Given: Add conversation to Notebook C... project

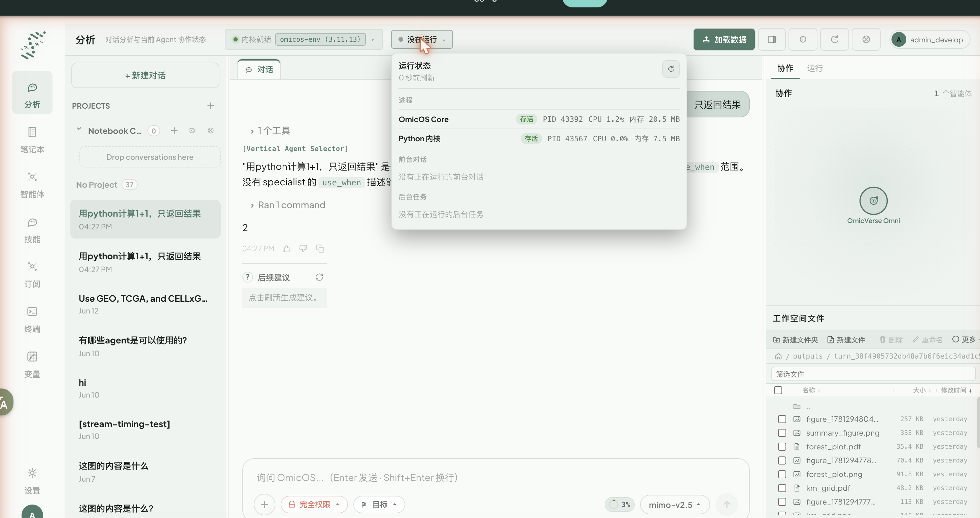Looking at the screenshot, I should 174,131.
